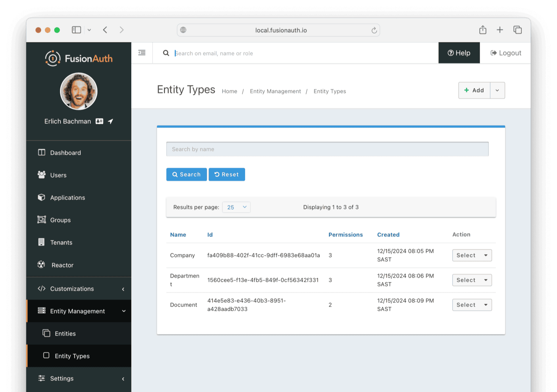Screen dimensions: 557x392
Task: Click the user card icon beside Erlich Bachman
Action: tap(100, 121)
